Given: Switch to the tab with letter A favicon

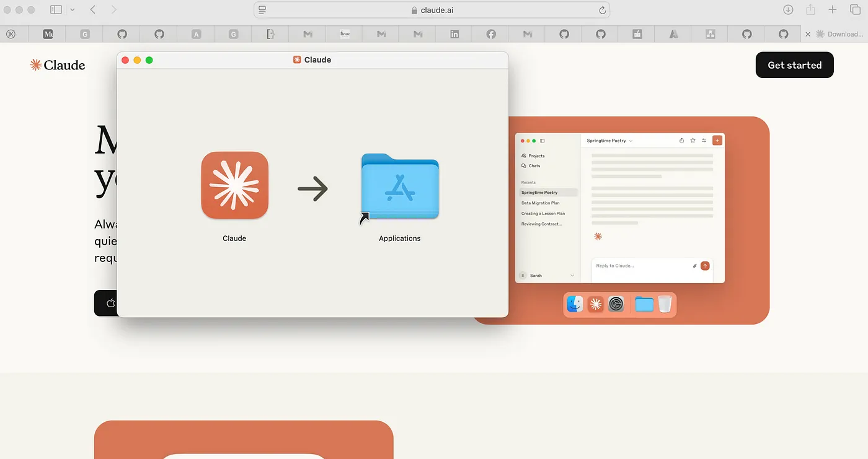Looking at the screenshot, I should click(197, 34).
